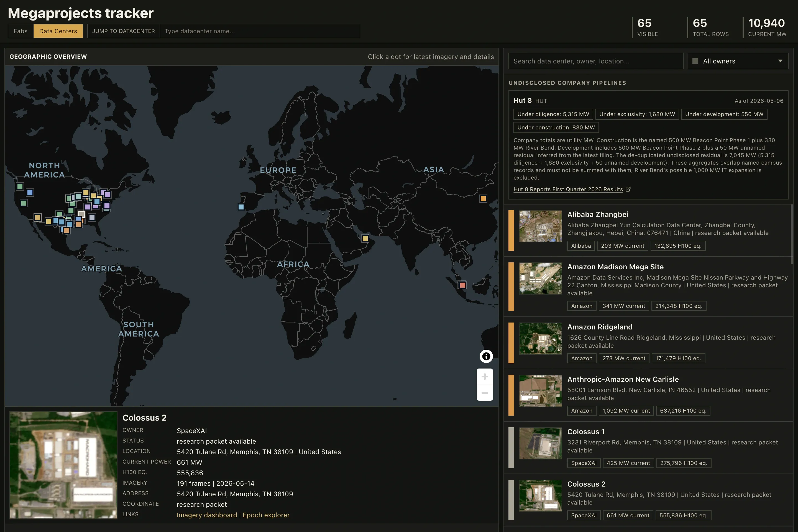
Task: Click the gray color bar beside Colossus 1
Action: click(x=511, y=447)
